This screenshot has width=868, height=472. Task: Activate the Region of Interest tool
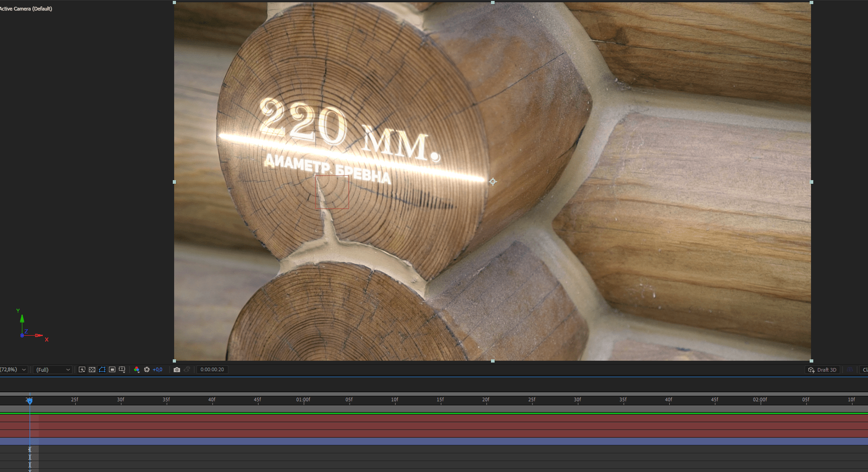pyautogui.click(x=112, y=369)
